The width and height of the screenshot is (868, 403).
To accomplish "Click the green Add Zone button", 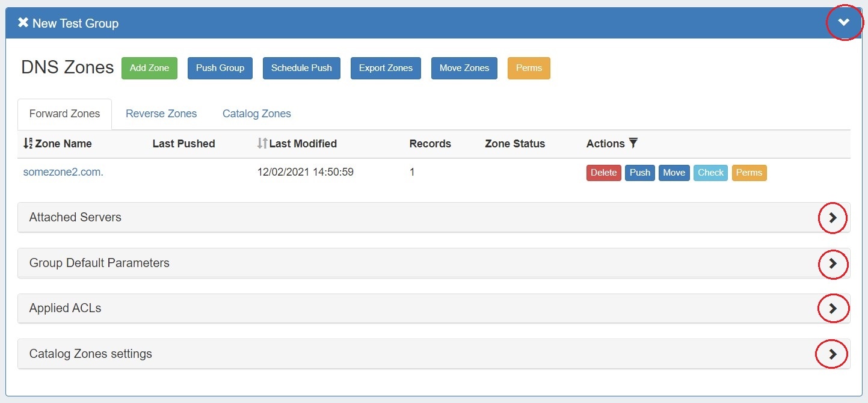I will tap(150, 68).
